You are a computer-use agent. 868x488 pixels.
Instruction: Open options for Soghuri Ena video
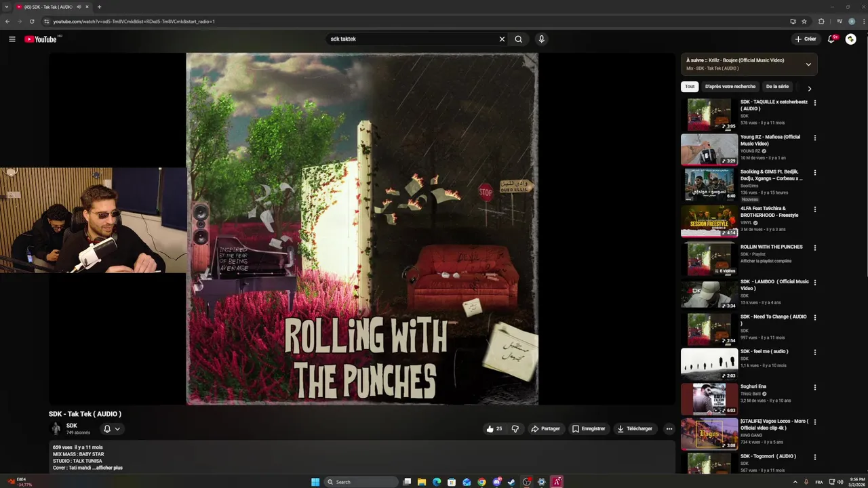click(815, 388)
